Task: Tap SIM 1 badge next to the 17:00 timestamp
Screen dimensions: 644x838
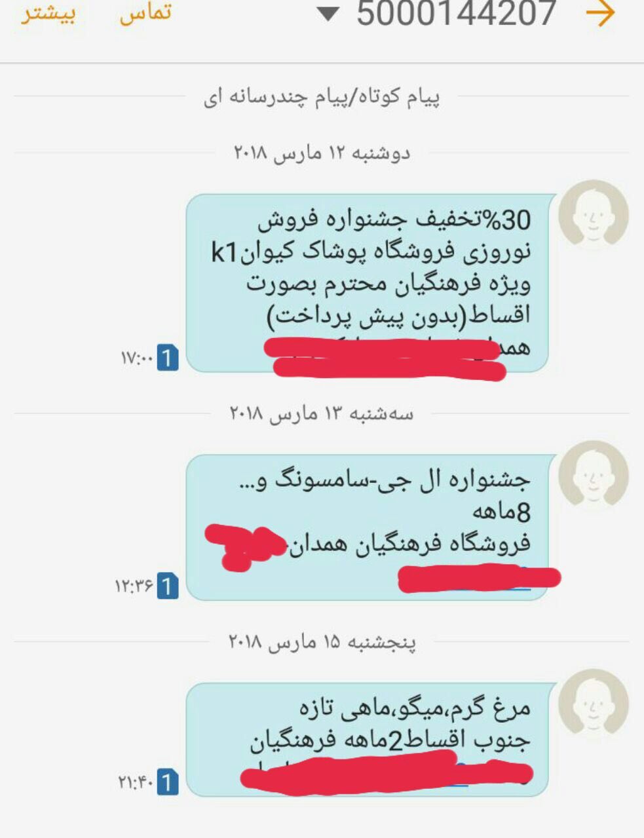Action: coord(168,358)
